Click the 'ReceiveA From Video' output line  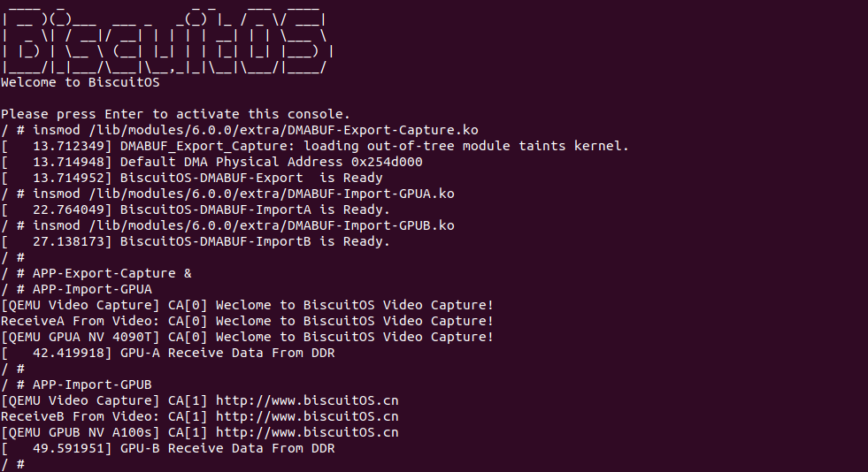coord(247,321)
